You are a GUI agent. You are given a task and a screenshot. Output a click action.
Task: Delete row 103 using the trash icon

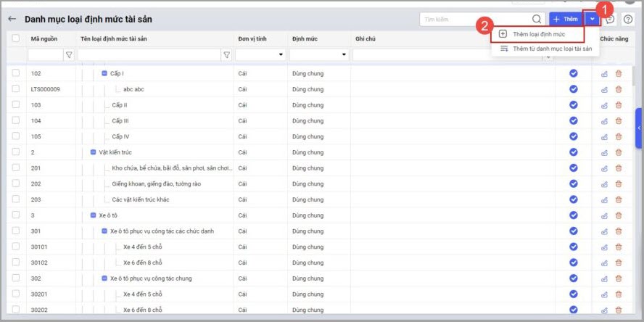pos(619,105)
